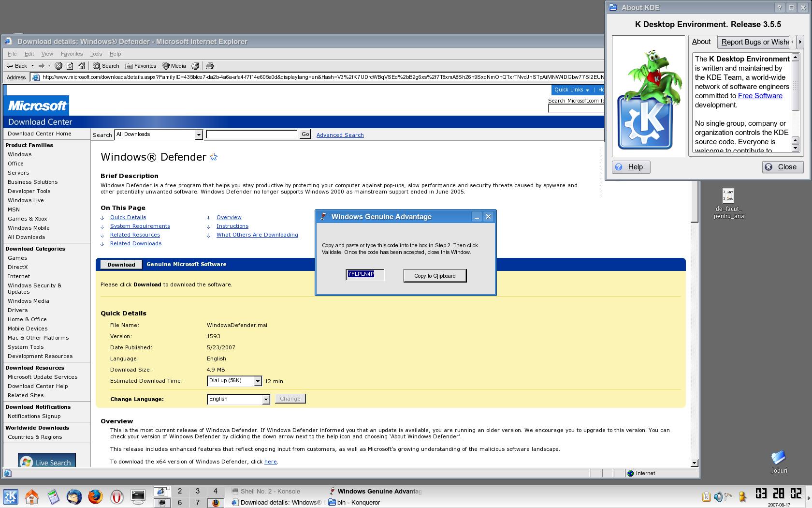The width and height of the screenshot is (812, 508).
Task: Open the Favorites menu in menu bar
Action: tap(72, 54)
